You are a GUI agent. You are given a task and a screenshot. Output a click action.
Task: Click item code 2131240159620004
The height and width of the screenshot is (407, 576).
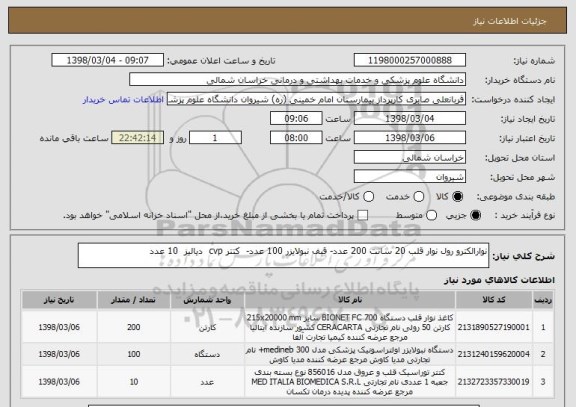[x=494, y=354]
